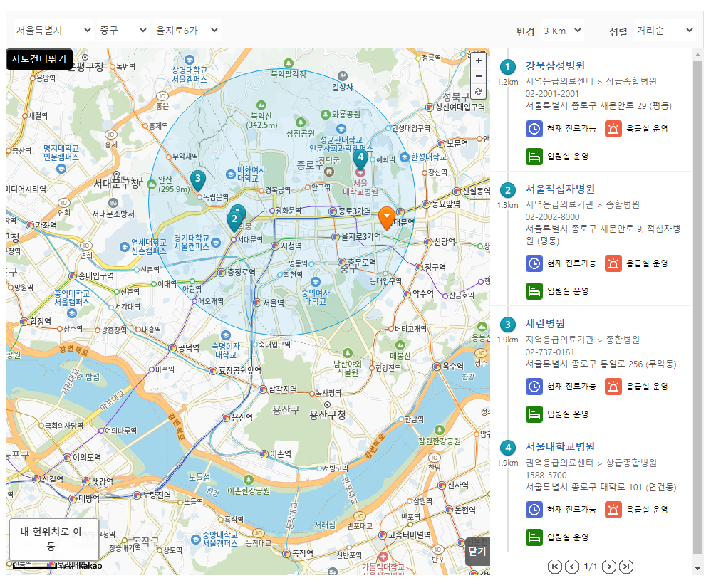Viewport: 706px width, 588px height.
Task: Click the 지도건너뛰기 skip map button
Action: point(38,59)
